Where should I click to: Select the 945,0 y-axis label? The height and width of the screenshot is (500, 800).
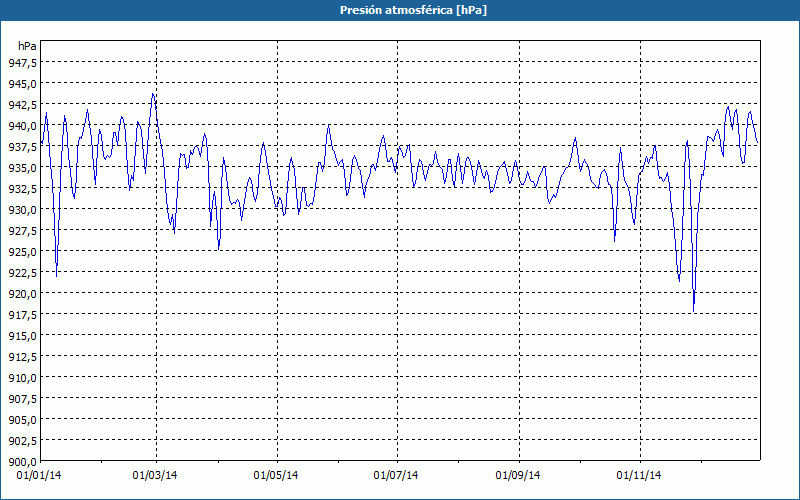point(22,83)
